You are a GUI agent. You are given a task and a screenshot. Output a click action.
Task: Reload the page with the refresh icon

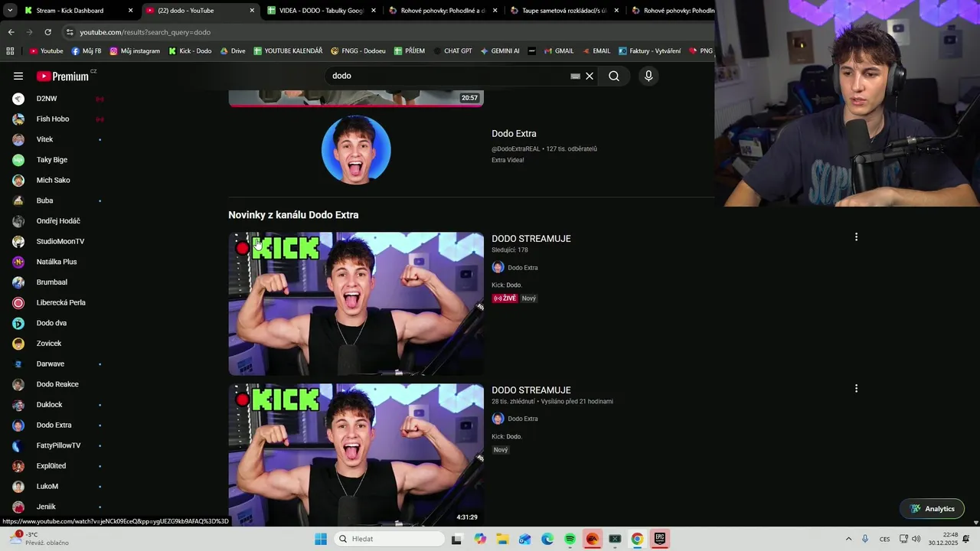coord(47,32)
